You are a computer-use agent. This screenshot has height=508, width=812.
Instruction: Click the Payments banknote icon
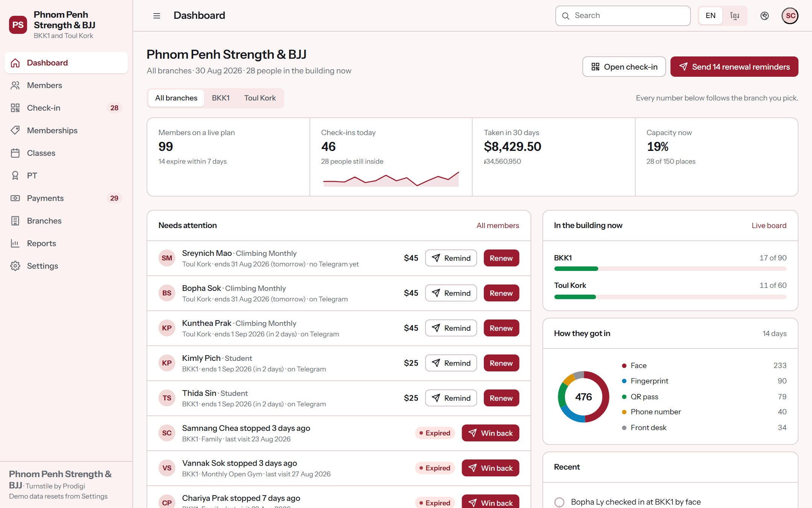pyautogui.click(x=15, y=198)
